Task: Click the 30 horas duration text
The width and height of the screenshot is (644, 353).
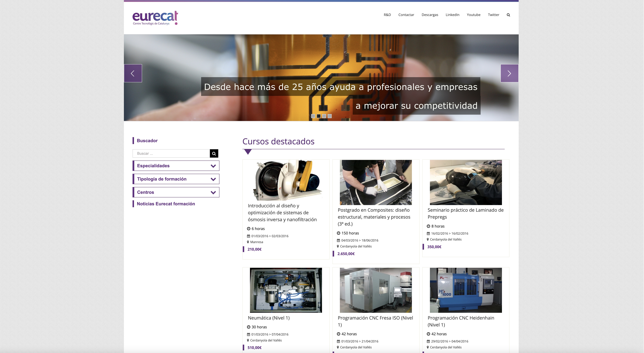Action: point(259,327)
